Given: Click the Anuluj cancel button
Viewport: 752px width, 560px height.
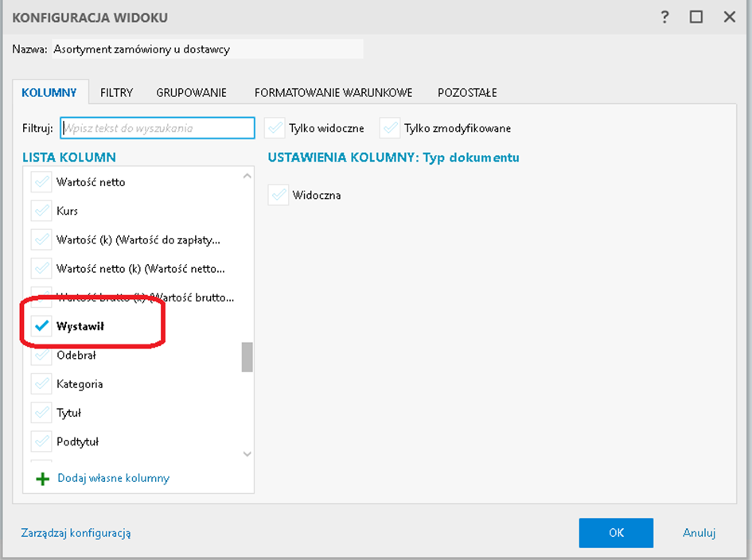Looking at the screenshot, I should (x=699, y=533).
